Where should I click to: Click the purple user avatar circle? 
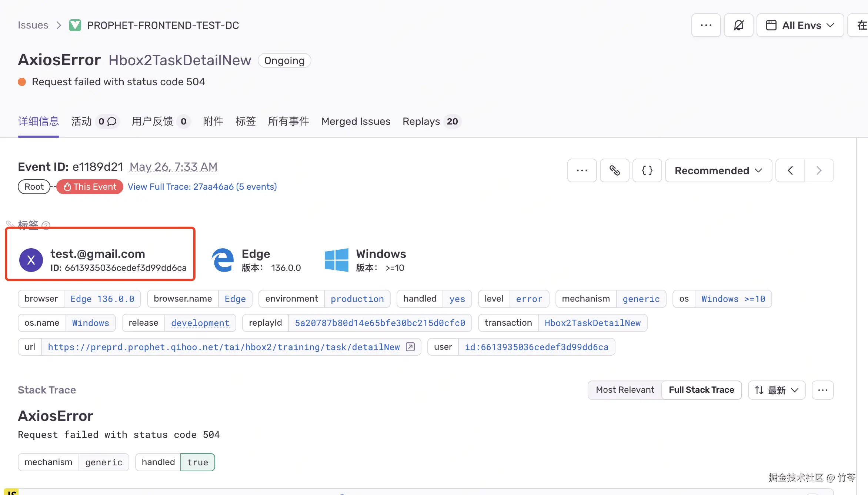tap(31, 260)
